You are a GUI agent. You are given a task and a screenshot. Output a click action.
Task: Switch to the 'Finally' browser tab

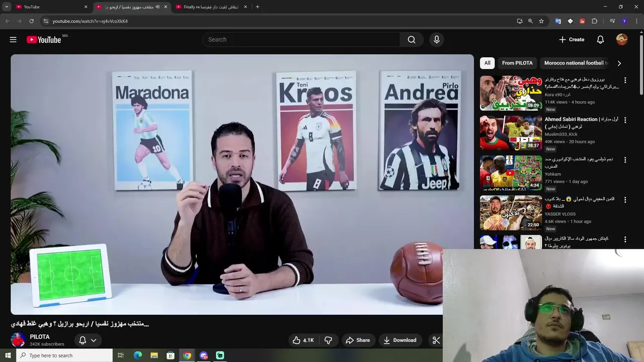[x=210, y=7]
